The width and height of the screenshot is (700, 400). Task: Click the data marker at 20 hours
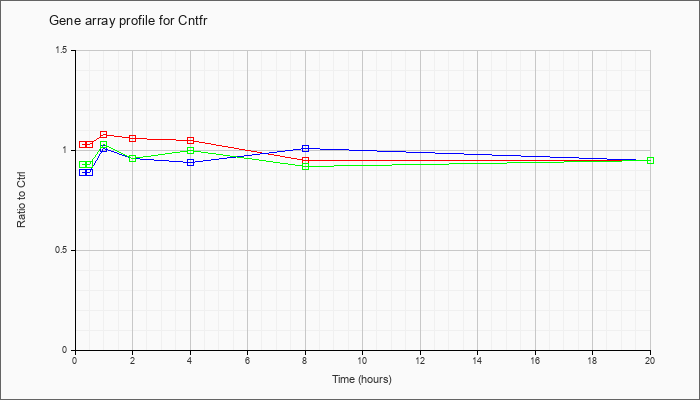[651, 160]
